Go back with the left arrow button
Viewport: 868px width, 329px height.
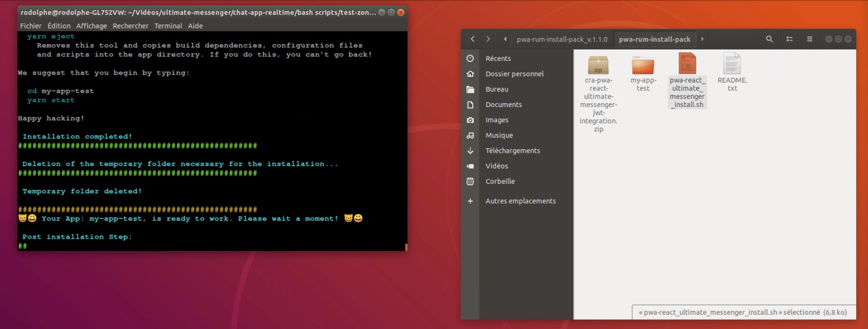click(472, 39)
